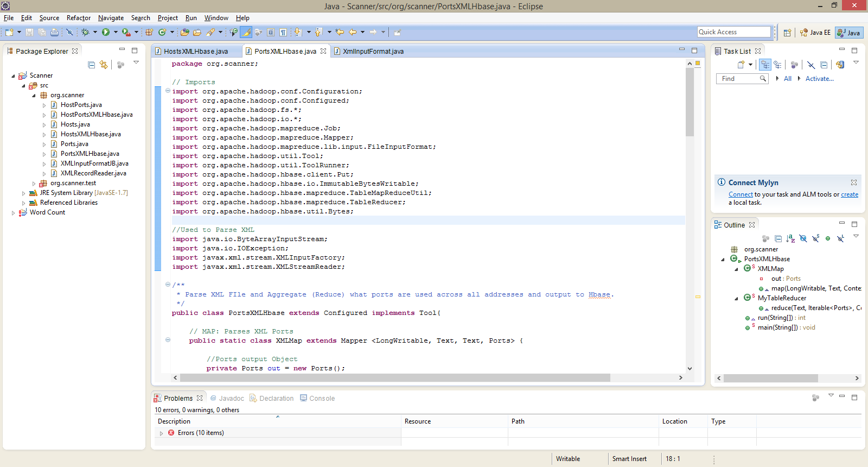This screenshot has height=467, width=868.
Task: Go to Last Edit Location
Action: pyautogui.click(x=340, y=32)
